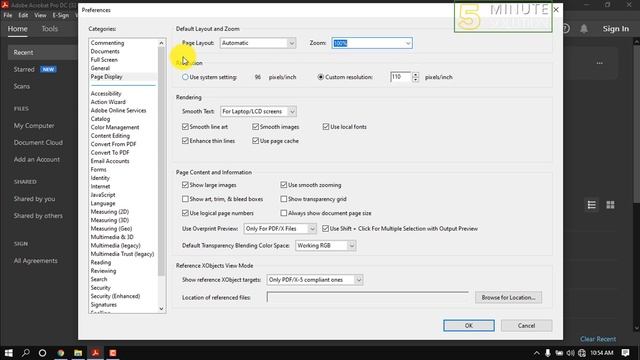Open Transparency Blending Color Space dropdown
This screenshot has height=360, width=640.
[x=325, y=245]
